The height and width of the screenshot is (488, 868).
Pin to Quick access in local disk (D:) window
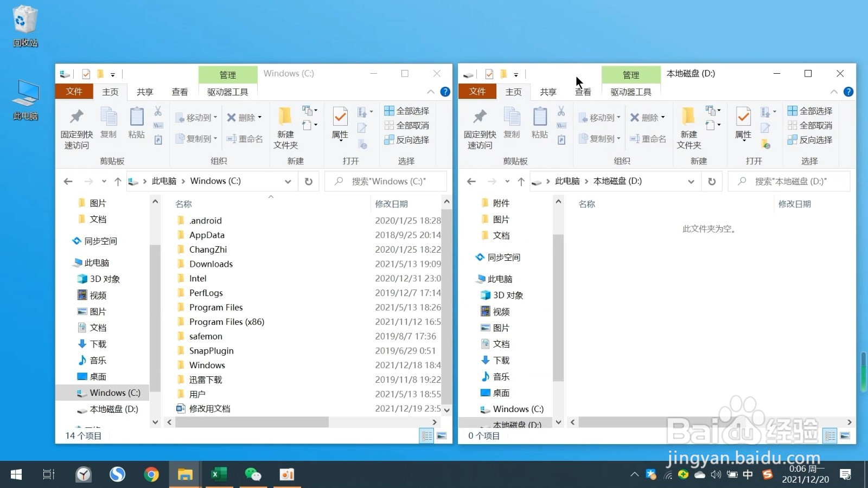point(480,128)
